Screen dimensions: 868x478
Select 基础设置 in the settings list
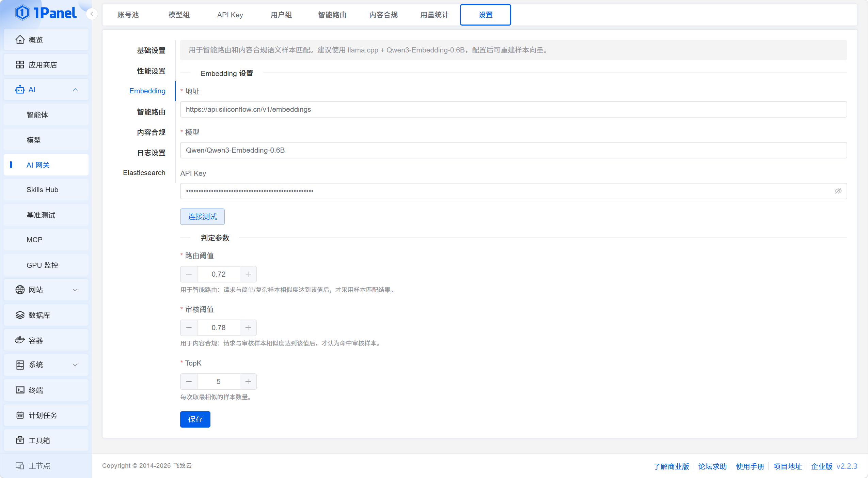coord(151,50)
